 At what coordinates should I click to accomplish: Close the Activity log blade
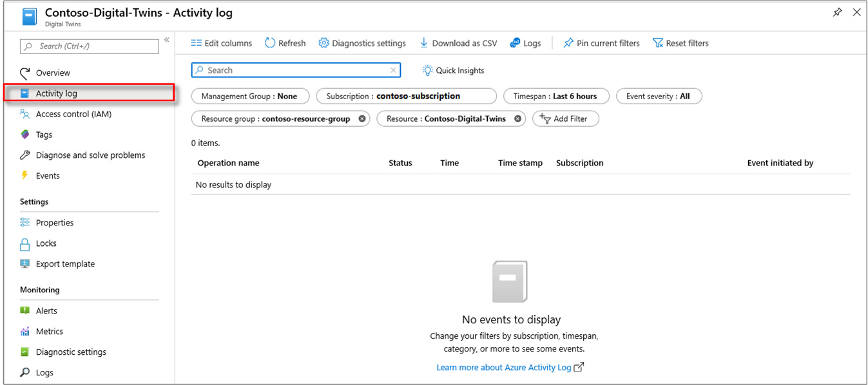click(856, 12)
